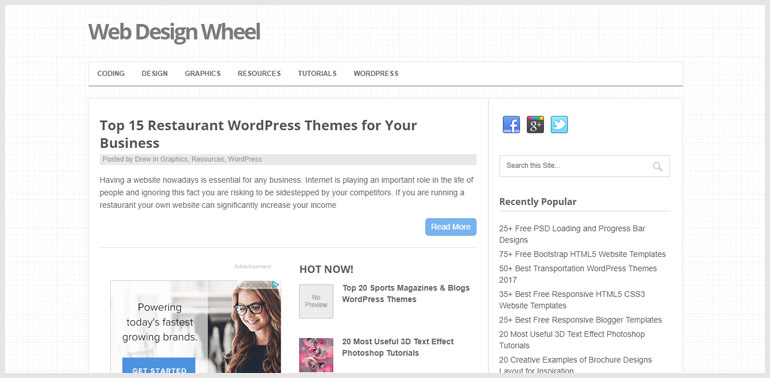Screen dimensions: 770x378
Task: Open the RESOURCES menu item
Action: (x=259, y=74)
